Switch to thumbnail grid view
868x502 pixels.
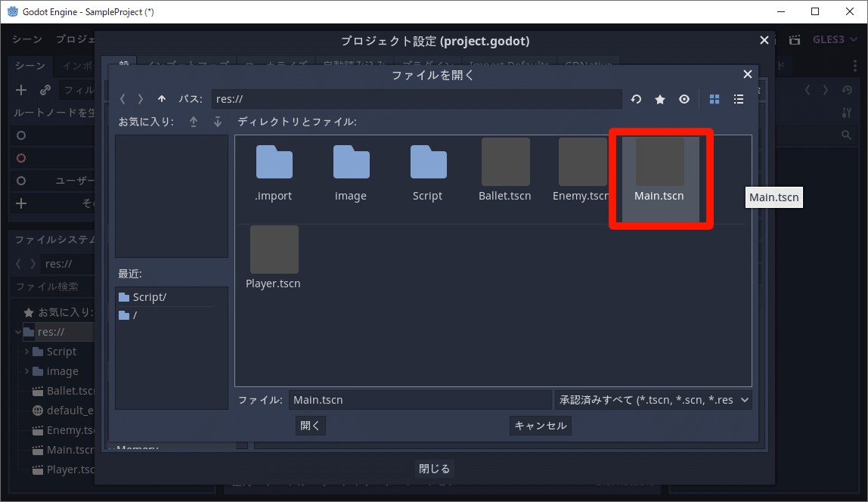[x=715, y=99]
